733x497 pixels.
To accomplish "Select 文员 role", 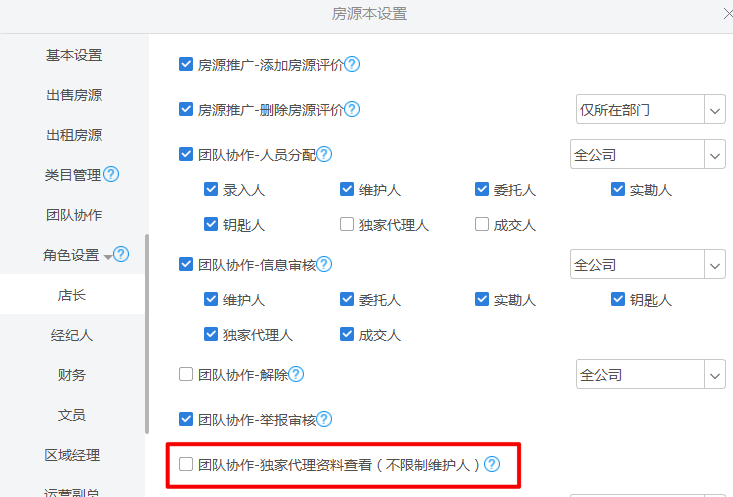I will pyautogui.click(x=72, y=415).
